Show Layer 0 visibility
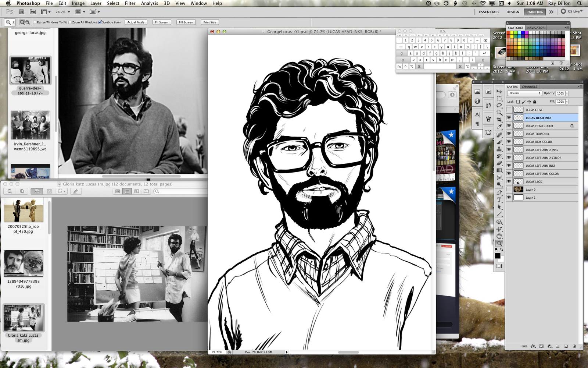The height and width of the screenshot is (368, 588). click(509, 190)
